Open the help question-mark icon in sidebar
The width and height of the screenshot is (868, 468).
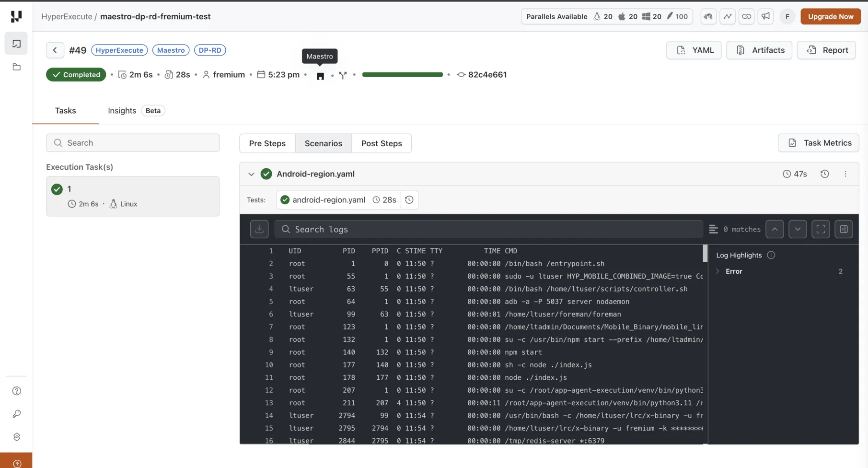coord(17,391)
